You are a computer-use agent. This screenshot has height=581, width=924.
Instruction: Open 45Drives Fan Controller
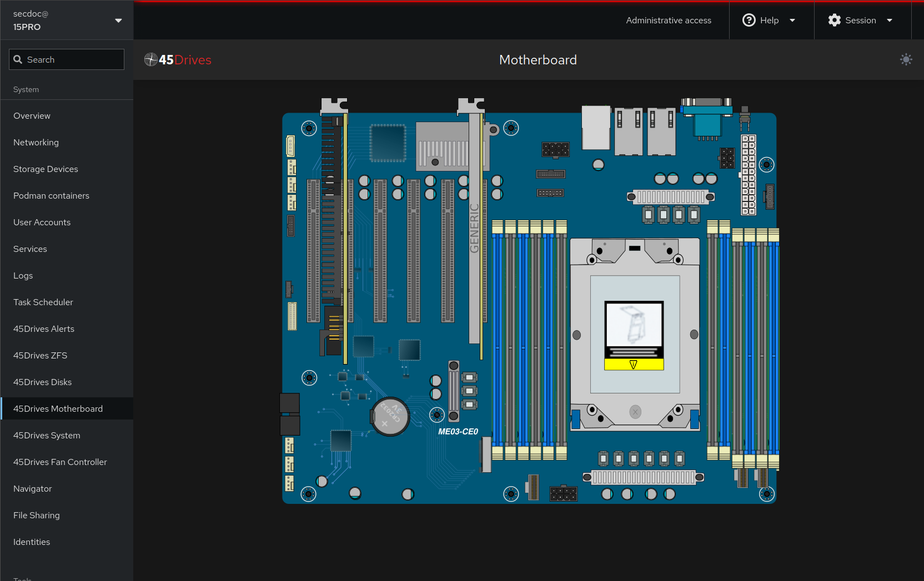point(67,462)
